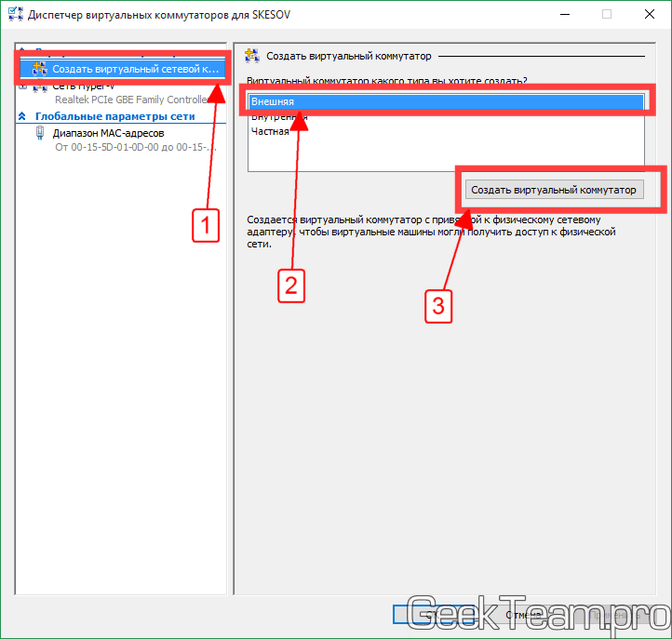672x639 pixels.
Task: Collapse the virtual switches section at top
Action: click(23, 52)
